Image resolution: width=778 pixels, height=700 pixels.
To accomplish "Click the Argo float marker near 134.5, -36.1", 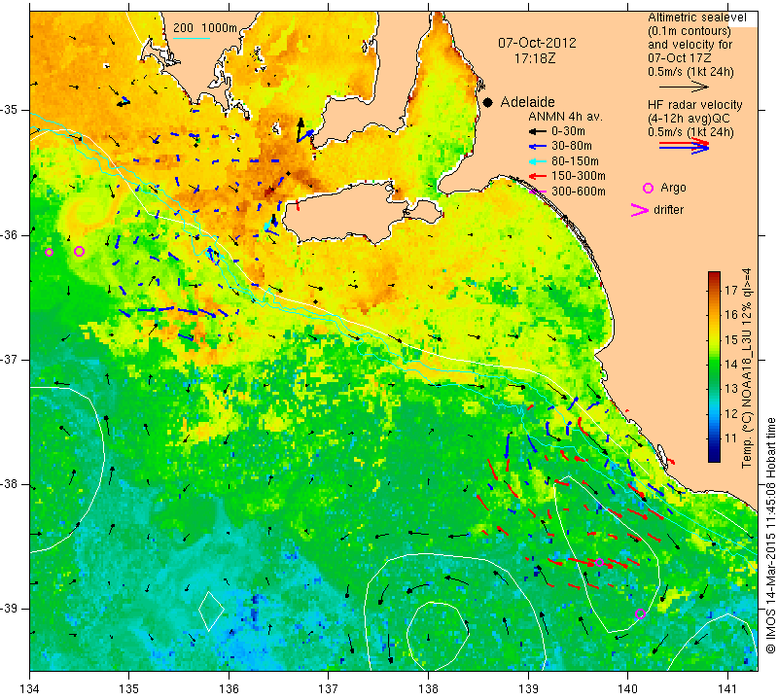I will 79,251.
